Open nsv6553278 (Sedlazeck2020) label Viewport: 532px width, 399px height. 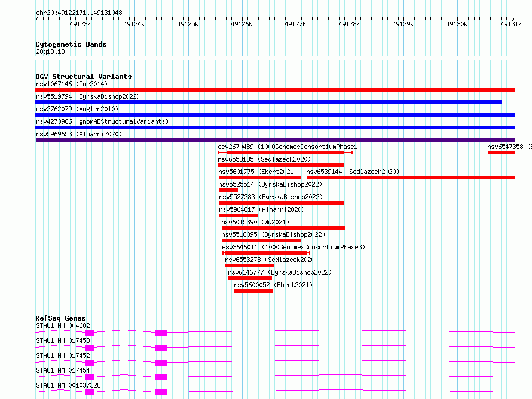(x=271, y=260)
